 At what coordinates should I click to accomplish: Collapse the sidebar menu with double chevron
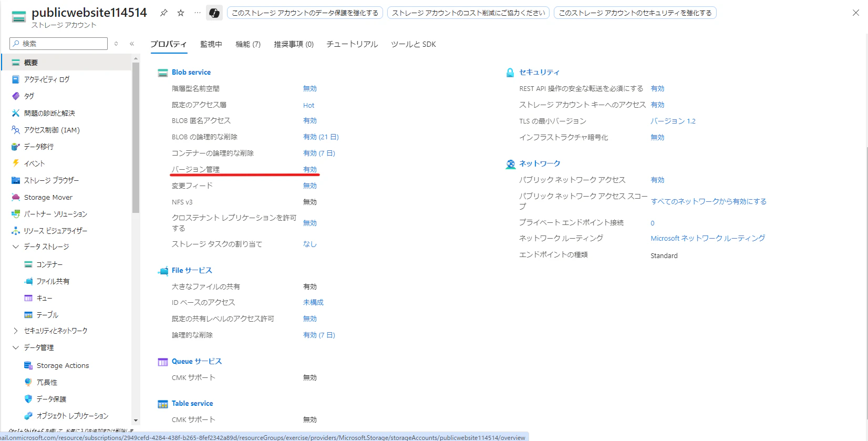(x=132, y=44)
